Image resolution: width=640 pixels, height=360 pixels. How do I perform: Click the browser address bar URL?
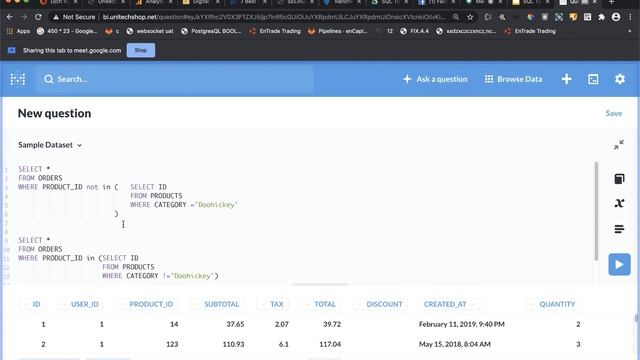click(274, 17)
